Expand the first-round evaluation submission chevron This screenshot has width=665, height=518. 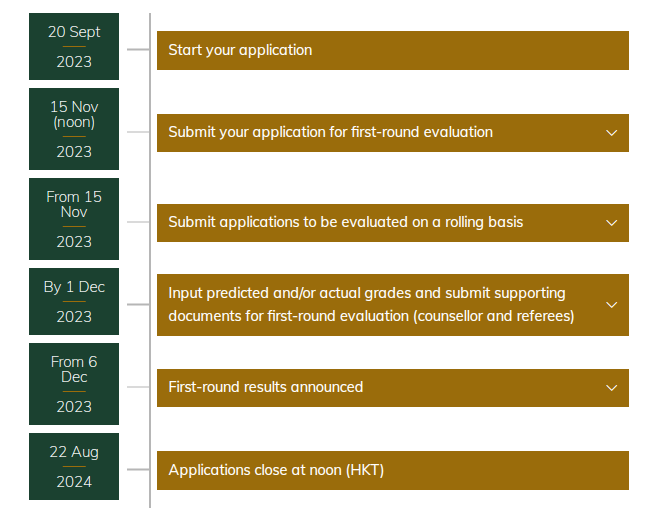pos(612,133)
